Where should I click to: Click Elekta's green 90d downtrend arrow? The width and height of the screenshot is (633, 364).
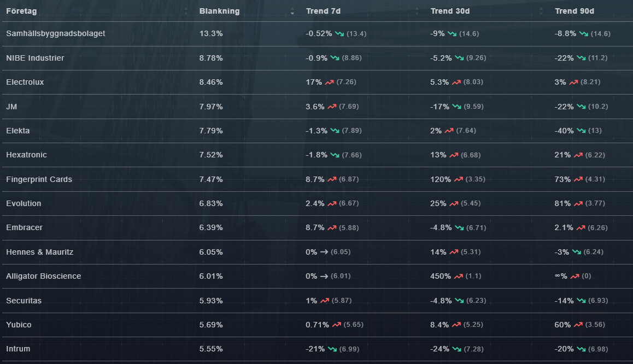click(581, 131)
